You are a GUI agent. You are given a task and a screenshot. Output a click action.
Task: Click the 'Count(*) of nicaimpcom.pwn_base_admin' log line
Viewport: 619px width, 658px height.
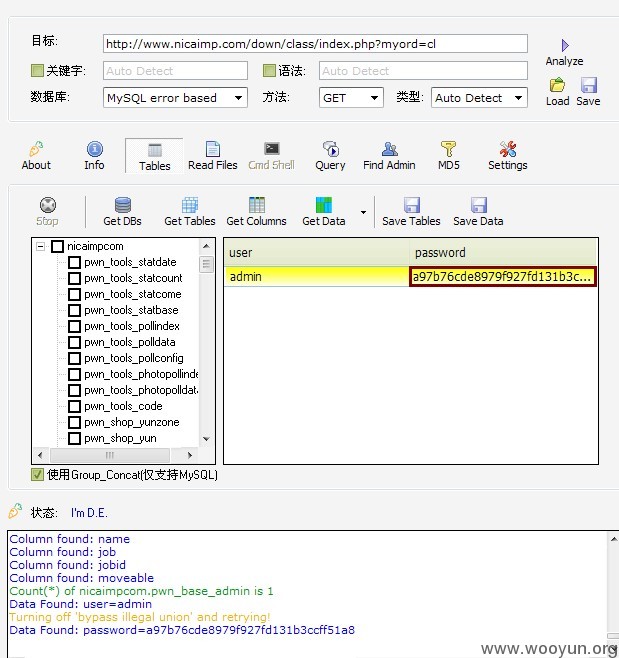click(141, 591)
